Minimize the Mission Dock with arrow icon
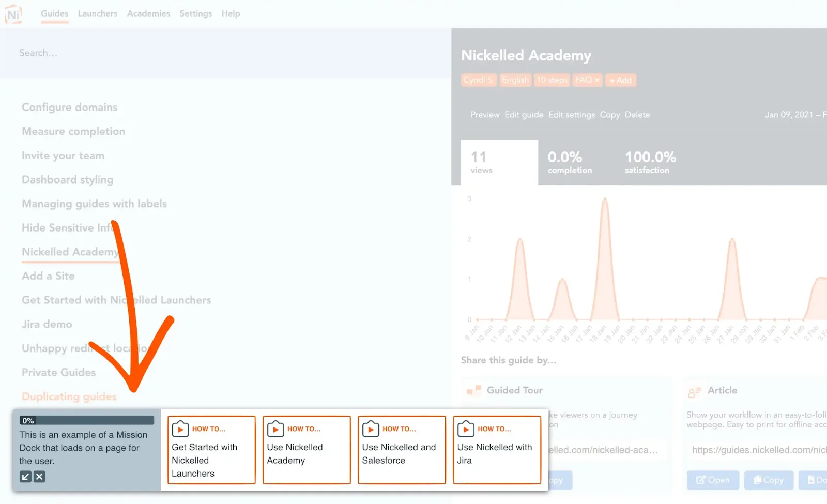827x504 pixels. tap(25, 477)
